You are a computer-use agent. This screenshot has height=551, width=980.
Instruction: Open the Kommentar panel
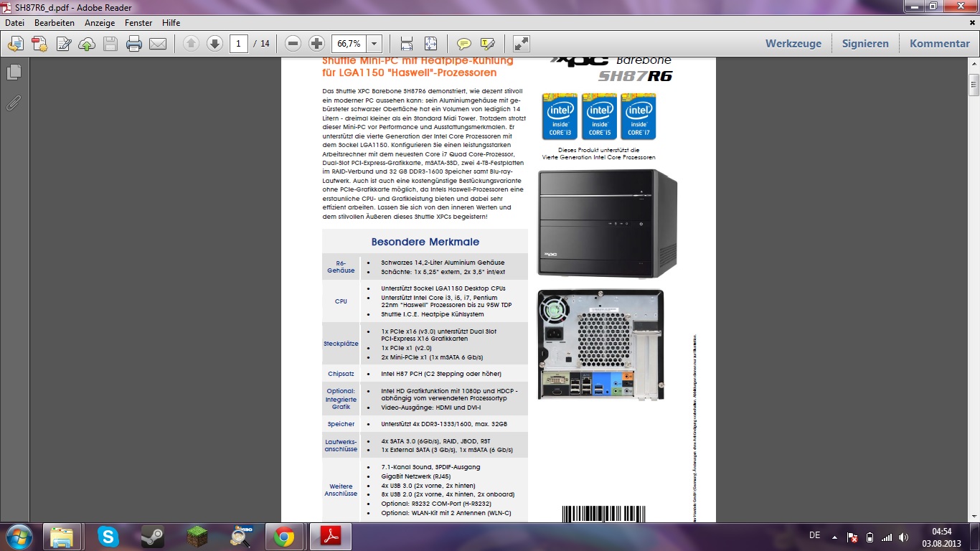click(940, 44)
